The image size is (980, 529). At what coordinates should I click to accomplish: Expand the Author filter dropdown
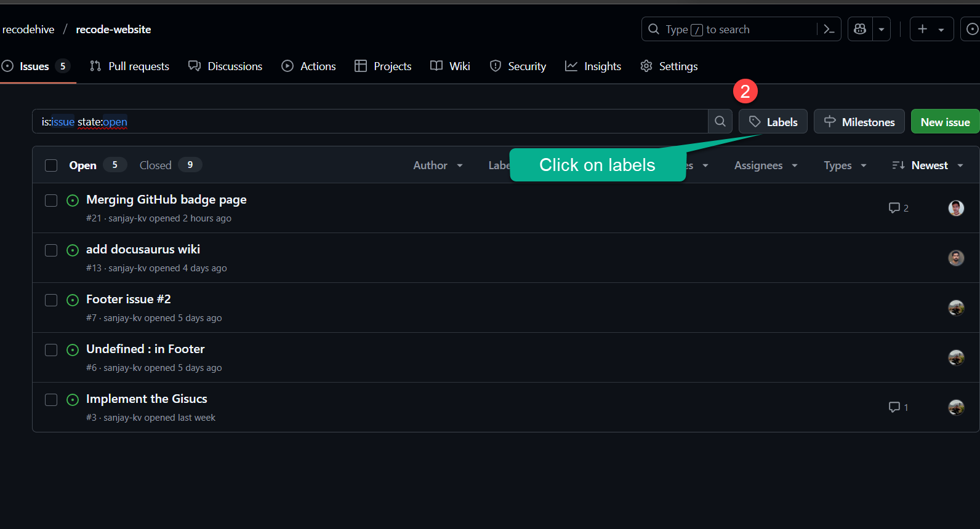pyautogui.click(x=438, y=165)
